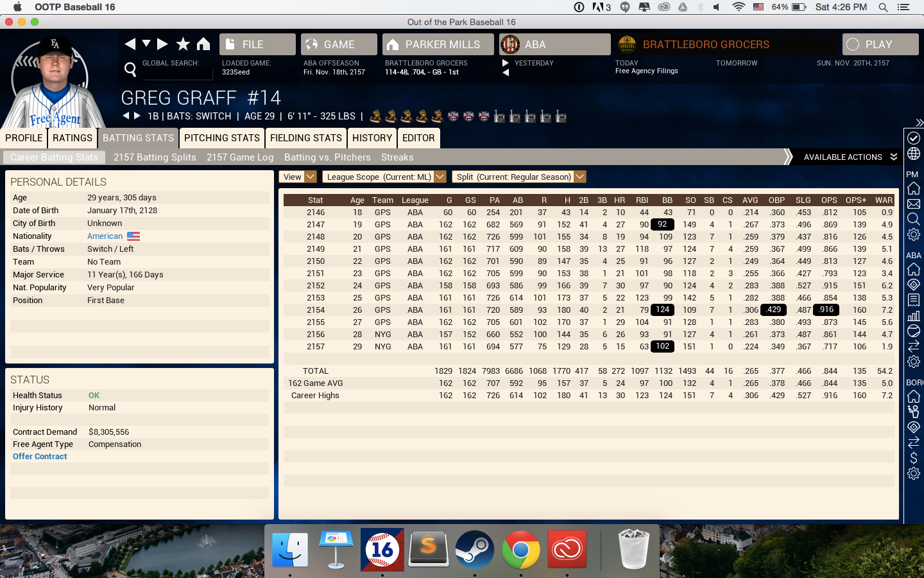Image resolution: width=924 pixels, height=578 pixels.
Task: Click the bookmark star icon in top navigation
Action: 183,44
